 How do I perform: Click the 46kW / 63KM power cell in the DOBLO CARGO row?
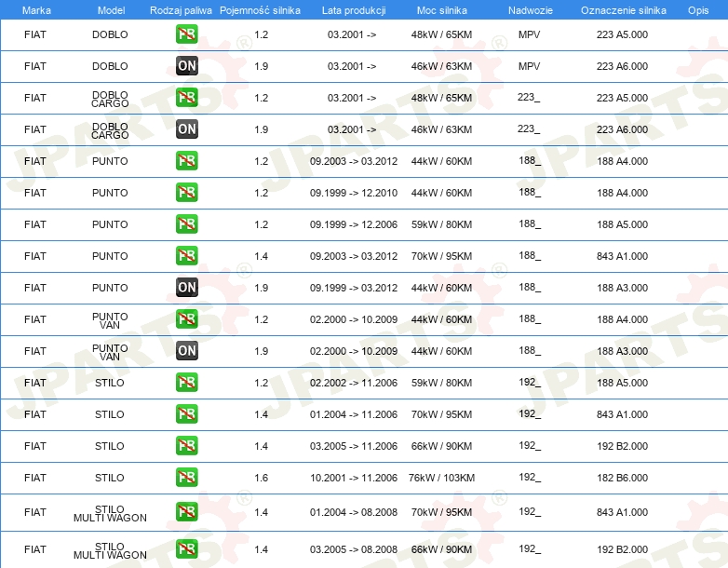tap(441, 129)
